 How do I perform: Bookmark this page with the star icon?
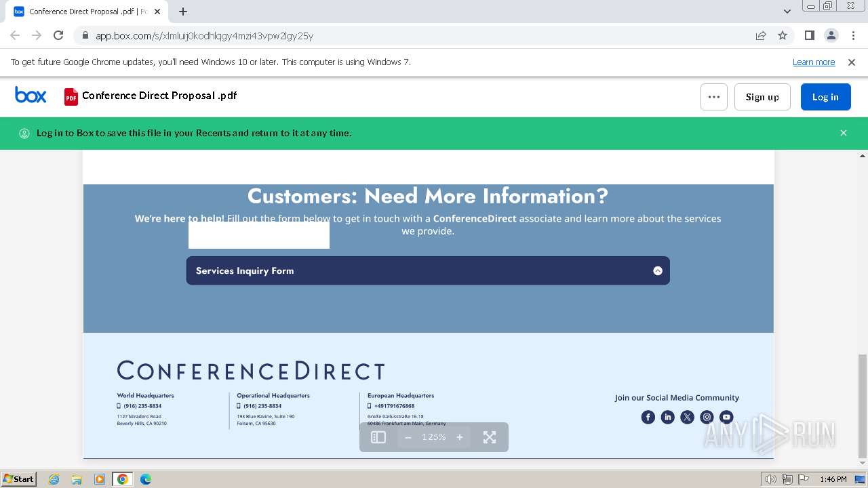pos(783,35)
